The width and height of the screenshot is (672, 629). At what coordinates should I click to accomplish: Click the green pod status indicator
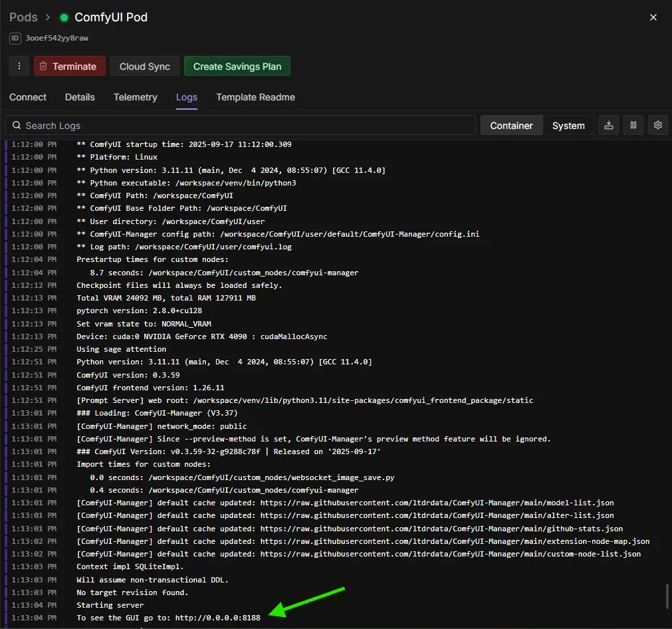[64, 17]
